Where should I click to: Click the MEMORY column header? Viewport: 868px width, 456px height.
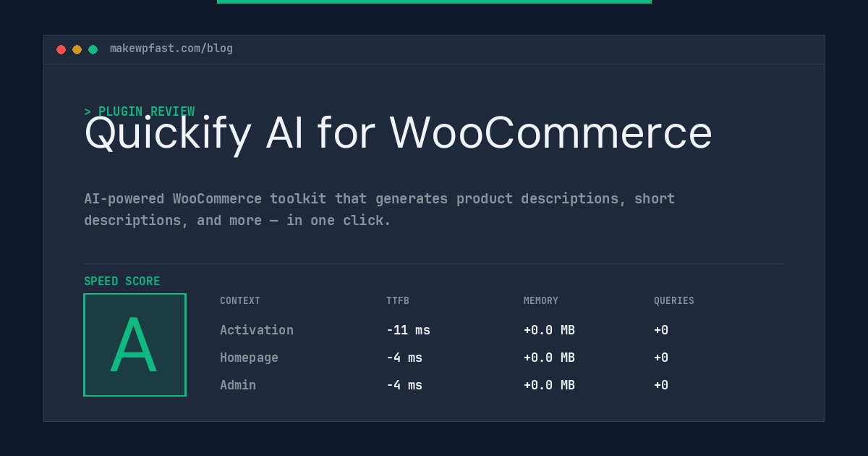click(x=541, y=301)
